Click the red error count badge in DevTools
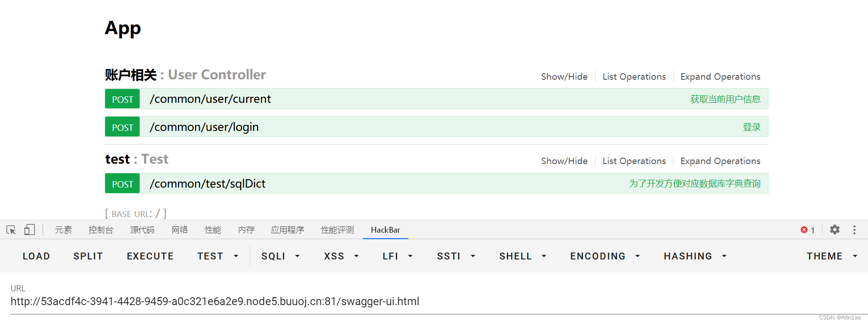868x324 pixels. coord(808,230)
